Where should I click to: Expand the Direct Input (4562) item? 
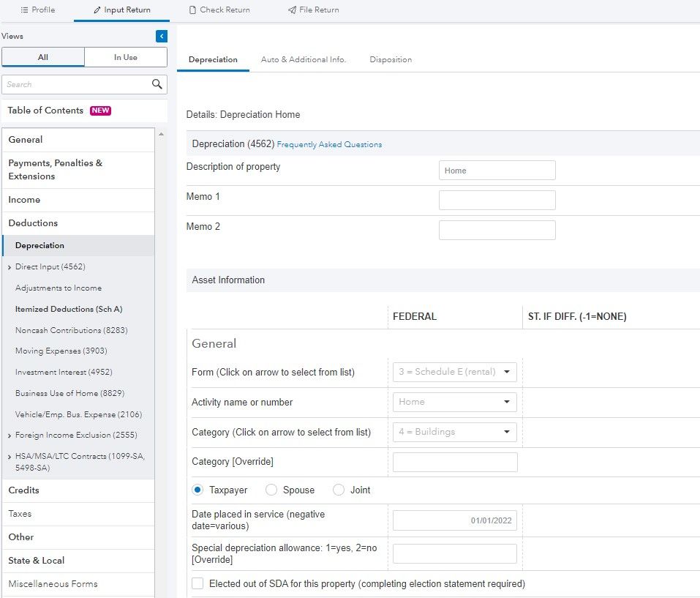10,267
